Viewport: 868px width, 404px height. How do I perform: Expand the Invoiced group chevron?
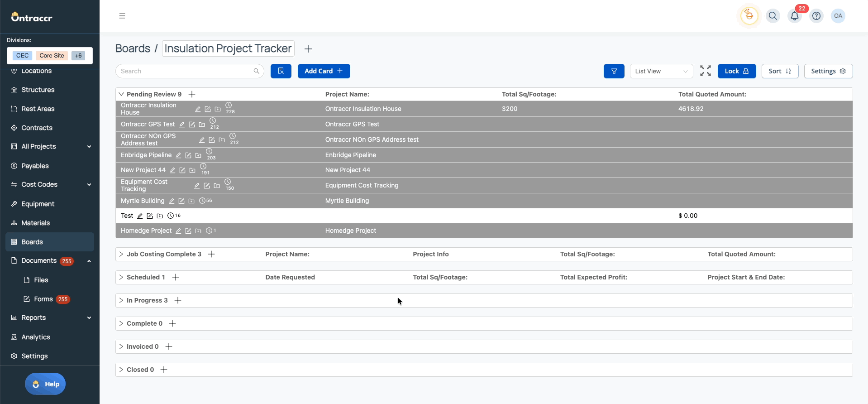pos(121,346)
